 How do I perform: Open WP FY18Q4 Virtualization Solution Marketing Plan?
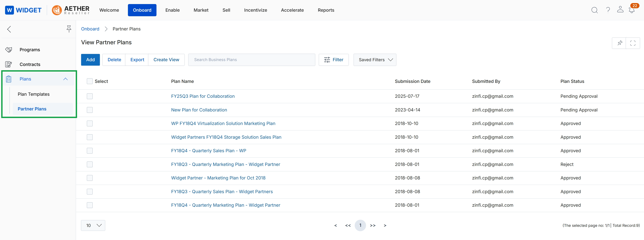pos(223,123)
